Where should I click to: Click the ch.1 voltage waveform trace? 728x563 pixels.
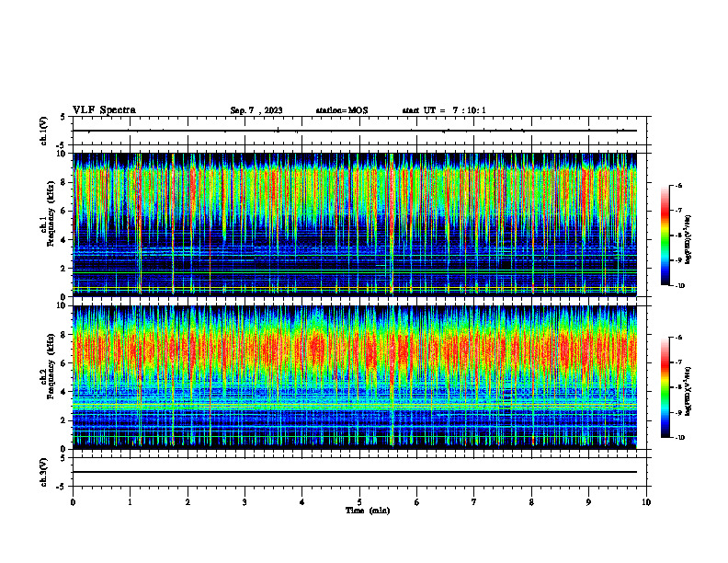click(x=354, y=131)
